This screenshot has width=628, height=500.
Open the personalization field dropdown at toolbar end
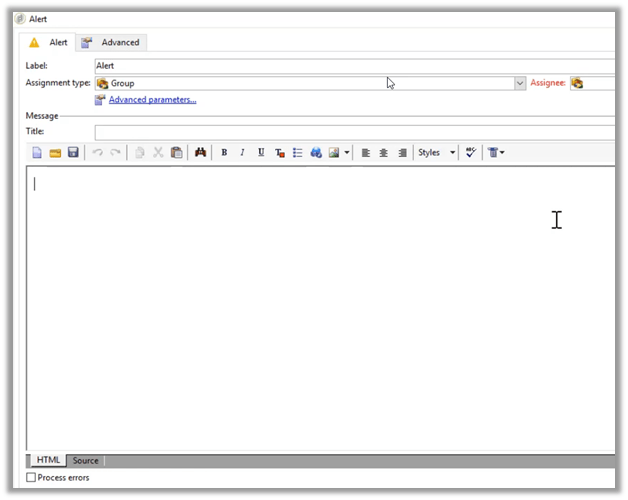[x=496, y=153]
